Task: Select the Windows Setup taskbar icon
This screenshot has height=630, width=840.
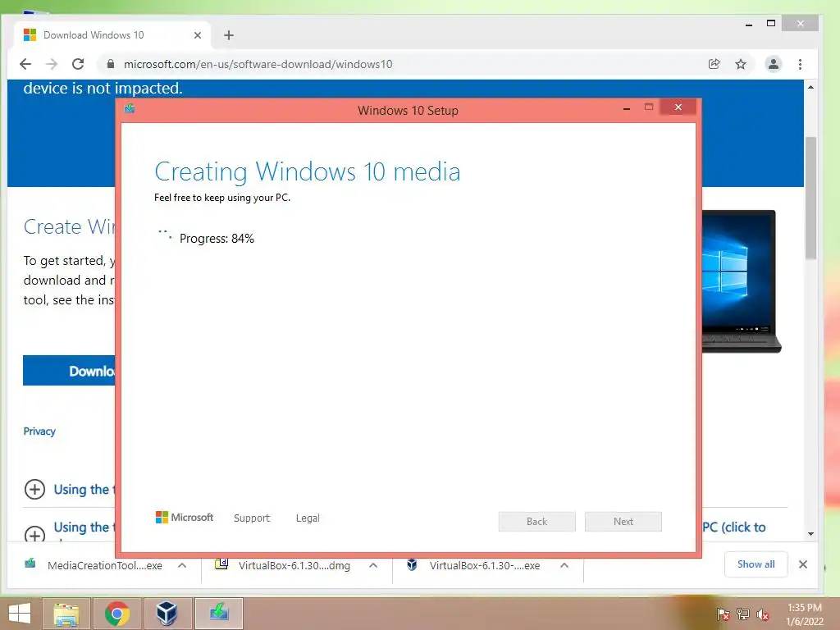Action: (218, 614)
